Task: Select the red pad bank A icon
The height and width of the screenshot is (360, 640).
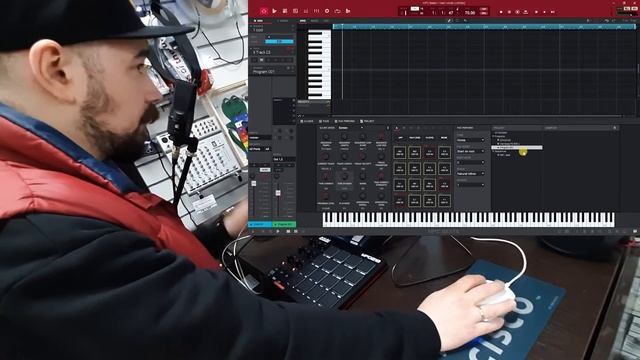Action: pyautogui.click(x=396, y=129)
